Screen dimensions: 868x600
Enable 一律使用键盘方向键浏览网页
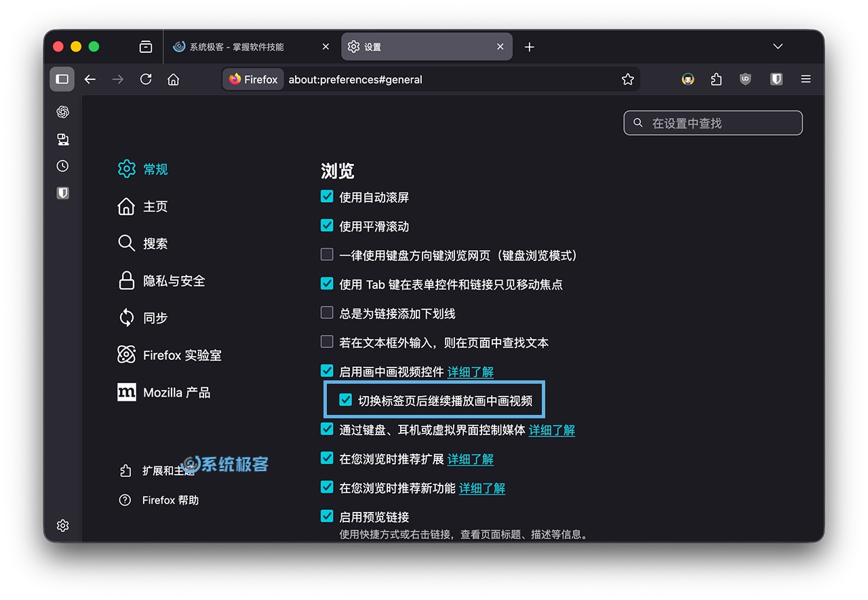coord(327,254)
